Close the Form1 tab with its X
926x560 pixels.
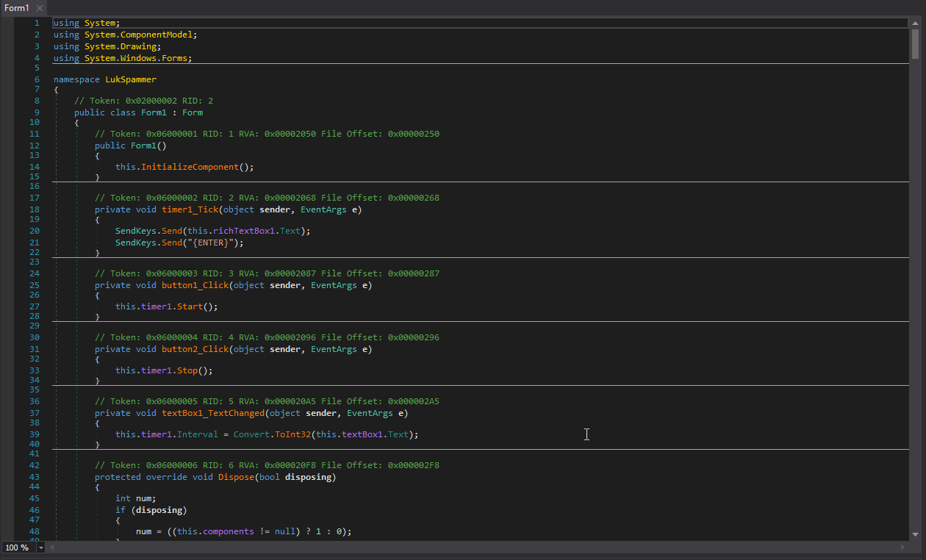tap(40, 8)
